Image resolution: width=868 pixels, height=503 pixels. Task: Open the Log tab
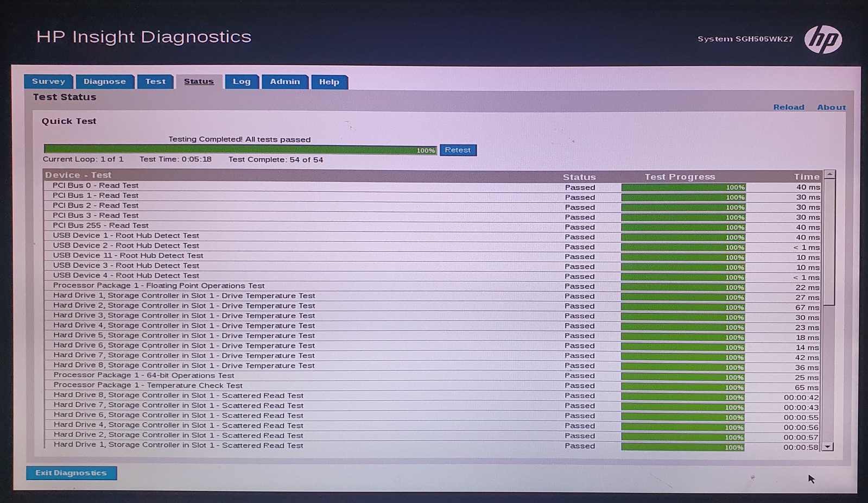(242, 81)
